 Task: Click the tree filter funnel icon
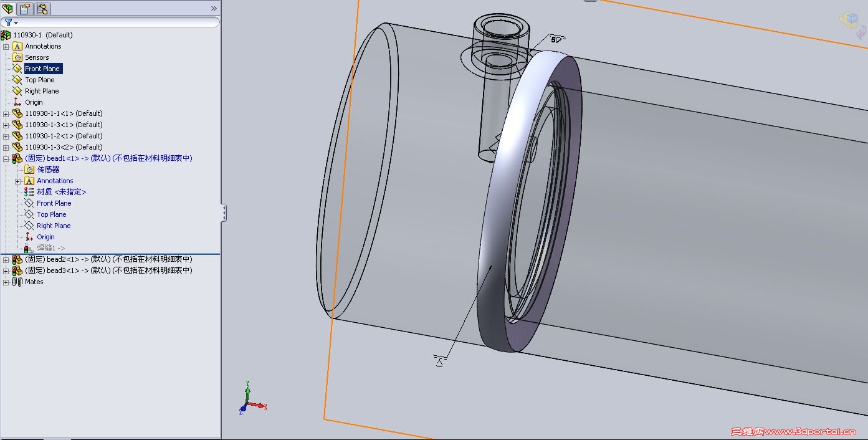click(8, 22)
